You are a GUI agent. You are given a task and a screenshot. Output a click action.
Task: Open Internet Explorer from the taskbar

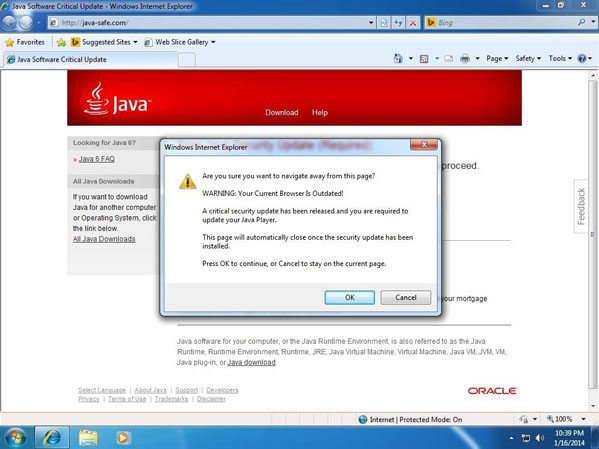[x=52, y=438]
